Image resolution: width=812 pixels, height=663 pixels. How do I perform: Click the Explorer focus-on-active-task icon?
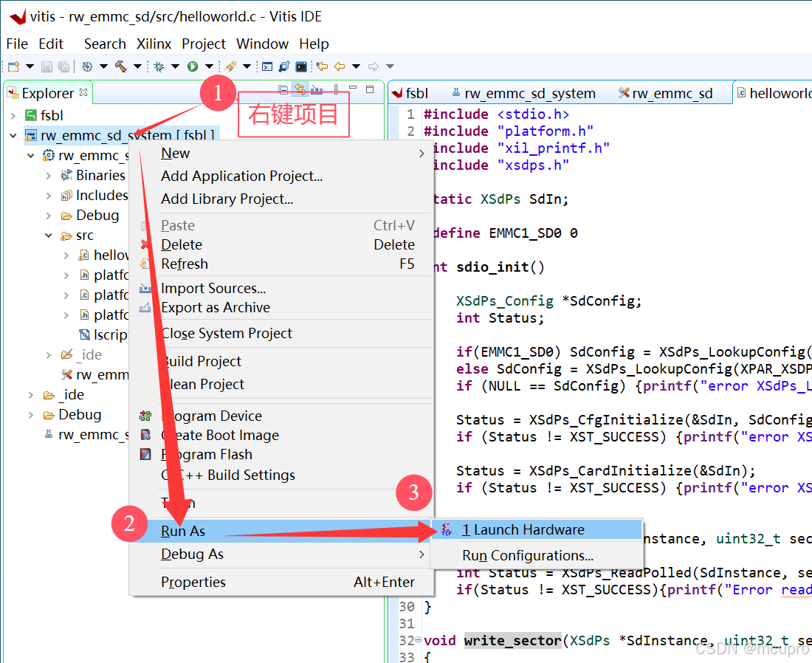(x=317, y=89)
